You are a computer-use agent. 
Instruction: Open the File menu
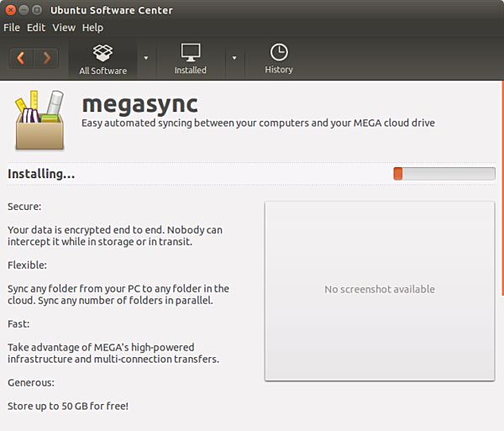coord(12,28)
